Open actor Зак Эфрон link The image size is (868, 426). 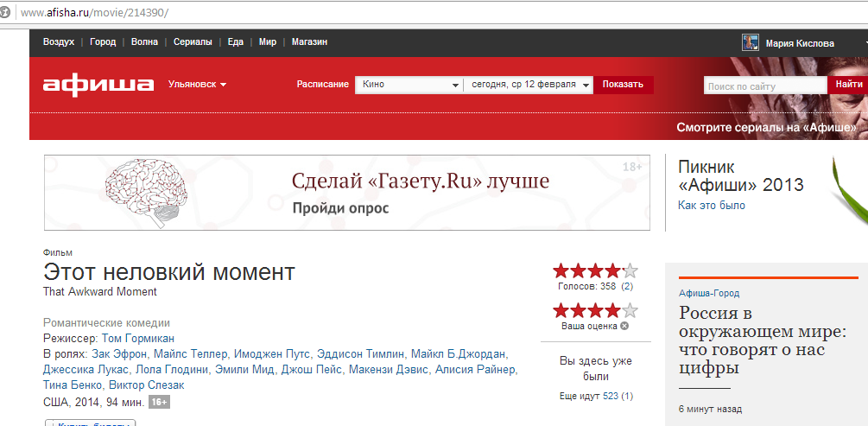point(119,354)
